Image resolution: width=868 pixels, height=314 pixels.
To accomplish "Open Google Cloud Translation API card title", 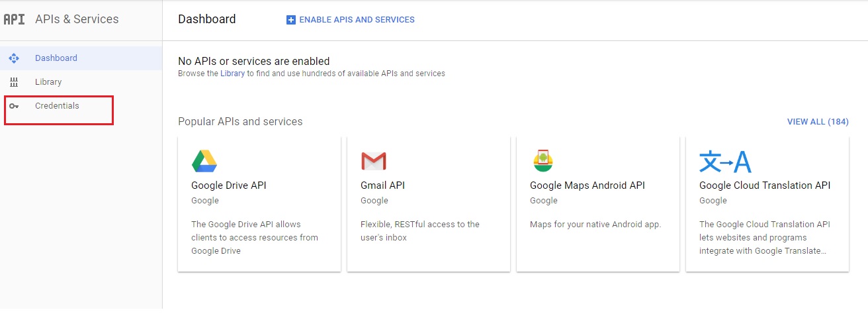I will tap(765, 185).
